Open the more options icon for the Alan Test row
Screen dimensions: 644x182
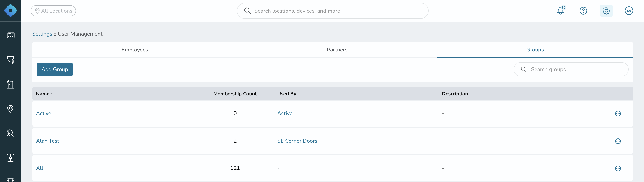(618, 141)
